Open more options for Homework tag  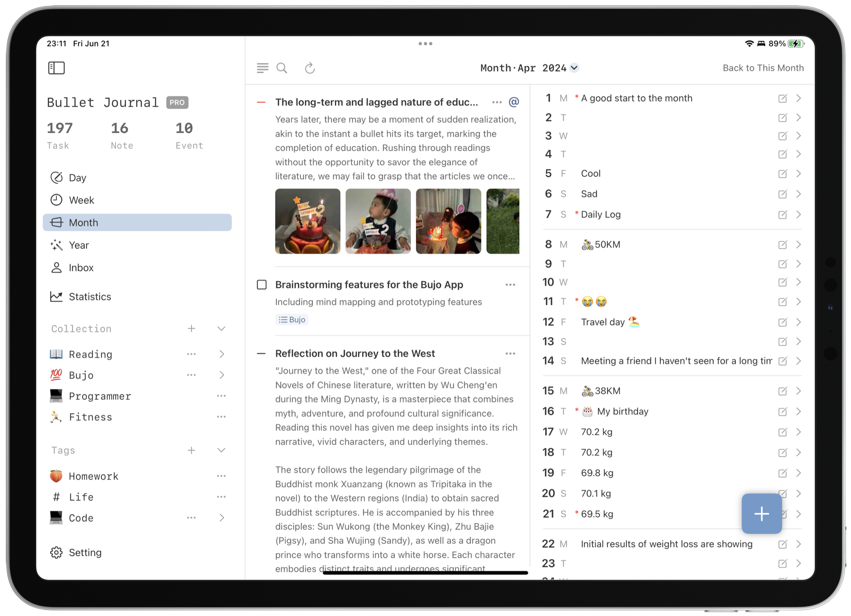click(x=221, y=476)
